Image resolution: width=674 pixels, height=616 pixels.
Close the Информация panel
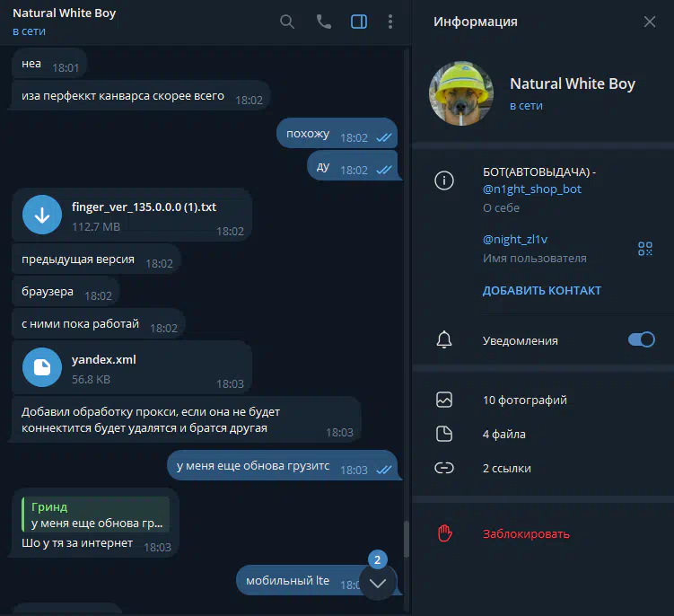pyautogui.click(x=650, y=22)
